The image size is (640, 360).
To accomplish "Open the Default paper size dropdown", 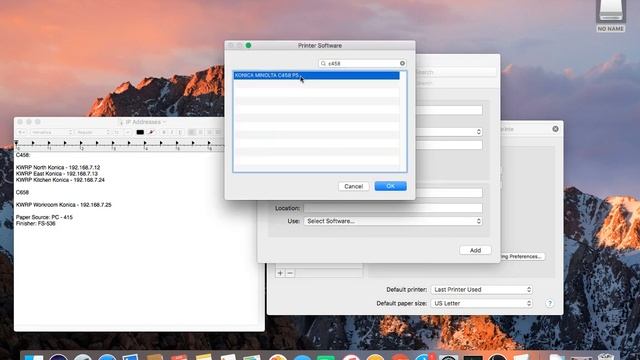I will (482, 303).
